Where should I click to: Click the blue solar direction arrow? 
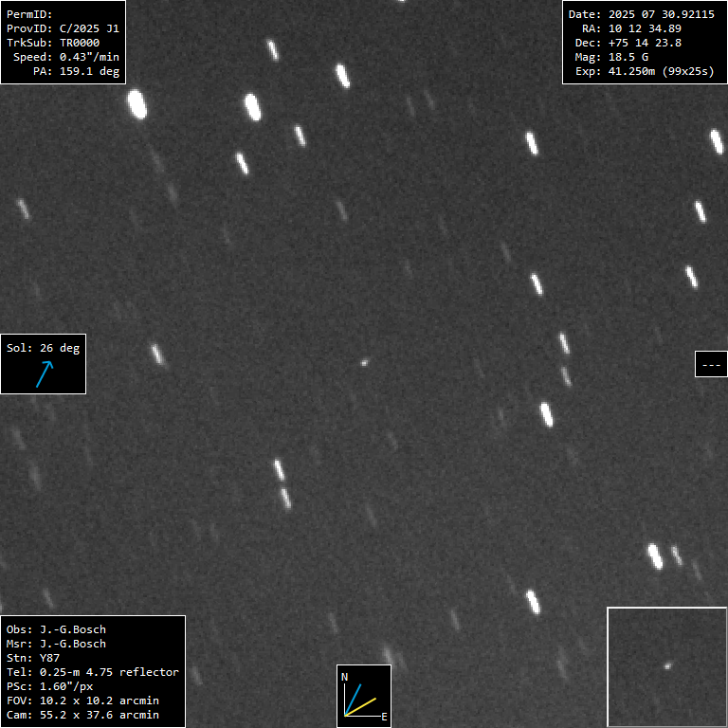(x=45, y=374)
